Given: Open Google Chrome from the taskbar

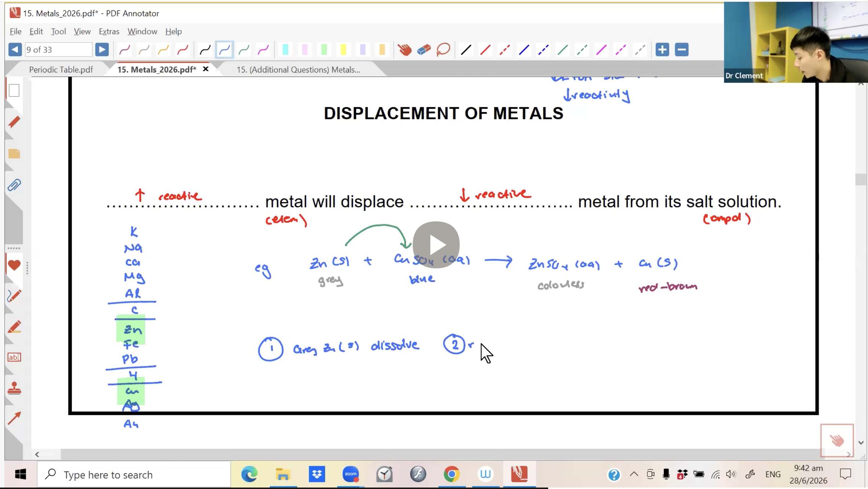Looking at the screenshot, I should [452, 474].
